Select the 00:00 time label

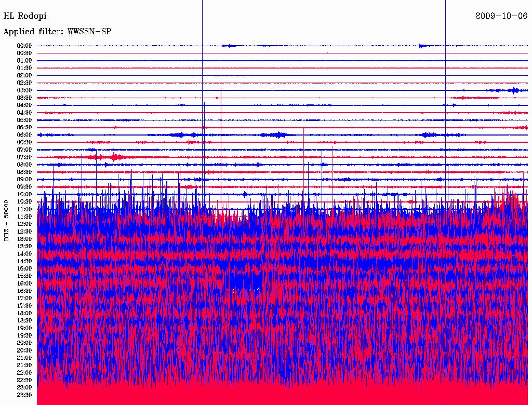[x=24, y=46]
